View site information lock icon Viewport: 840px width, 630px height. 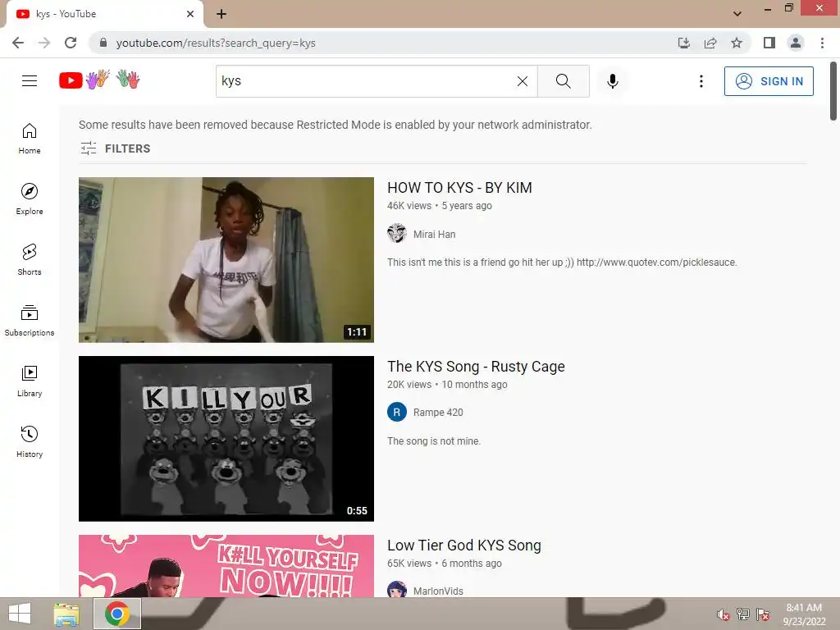pyautogui.click(x=103, y=43)
